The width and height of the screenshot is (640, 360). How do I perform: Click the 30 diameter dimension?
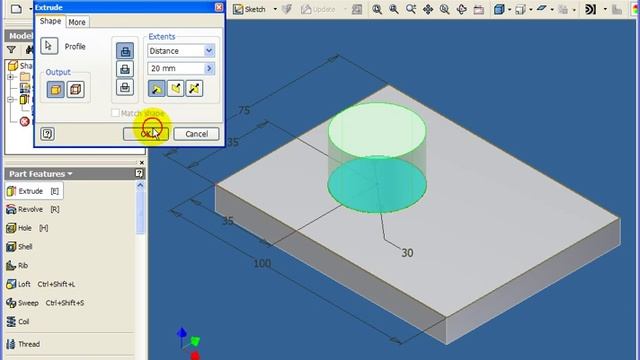(x=407, y=253)
